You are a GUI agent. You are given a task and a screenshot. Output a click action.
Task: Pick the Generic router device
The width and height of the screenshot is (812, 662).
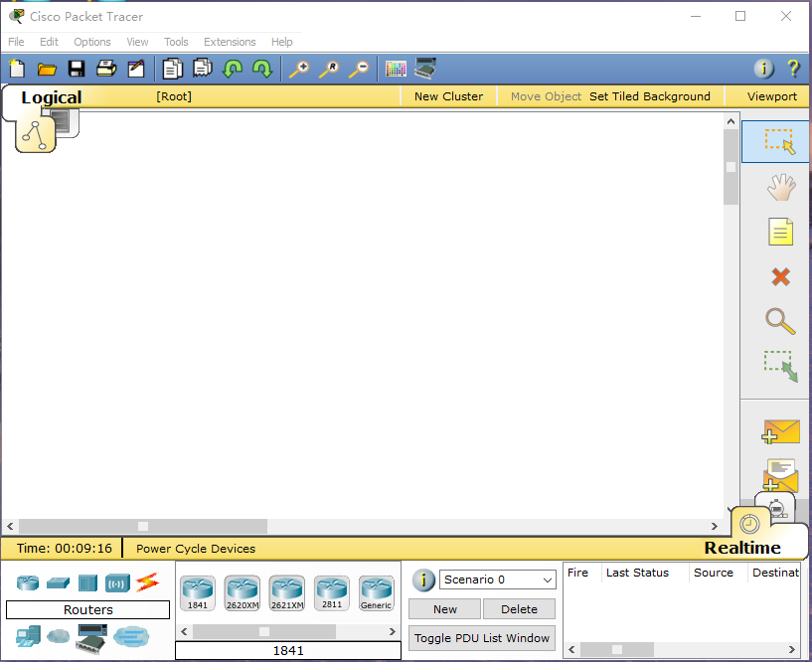point(376,593)
